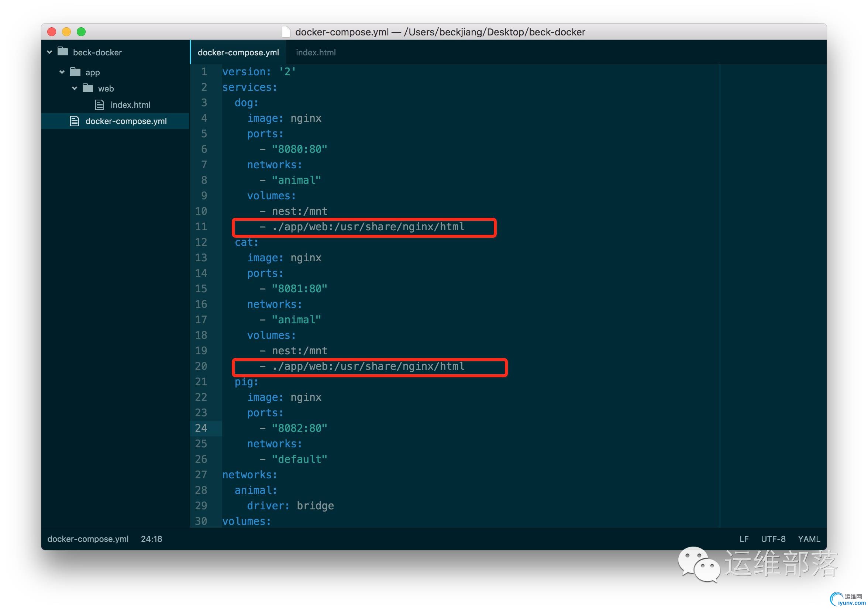Click "nest:/mnt" on line 19

(299, 350)
